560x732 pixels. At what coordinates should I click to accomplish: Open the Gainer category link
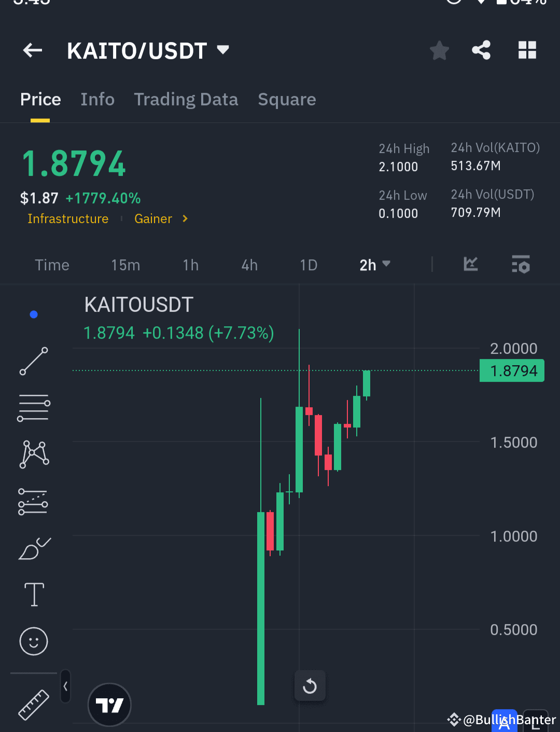[x=153, y=218]
